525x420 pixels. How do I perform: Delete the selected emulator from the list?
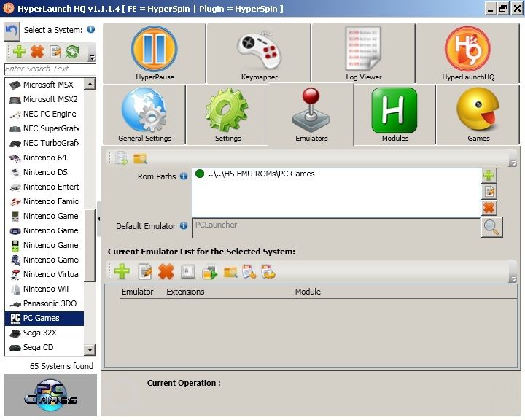coord(166,272)
